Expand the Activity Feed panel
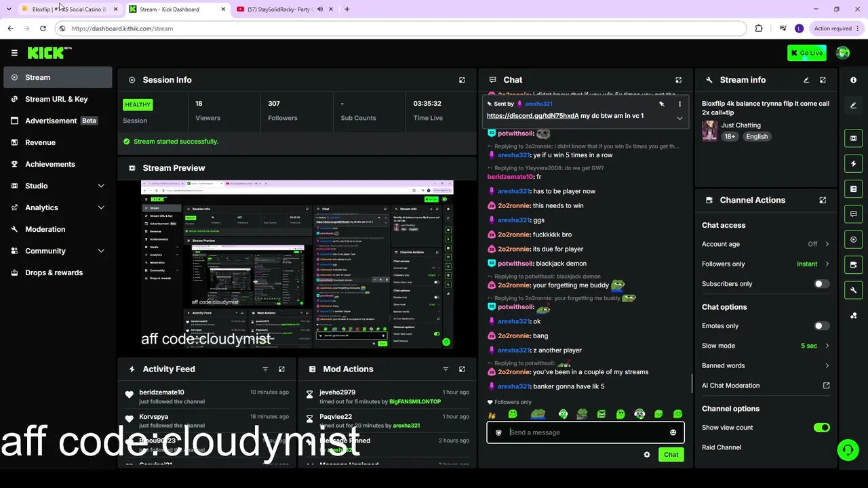Image resolution: width=868 pixels, height=488 pixels. pos(281,369)
